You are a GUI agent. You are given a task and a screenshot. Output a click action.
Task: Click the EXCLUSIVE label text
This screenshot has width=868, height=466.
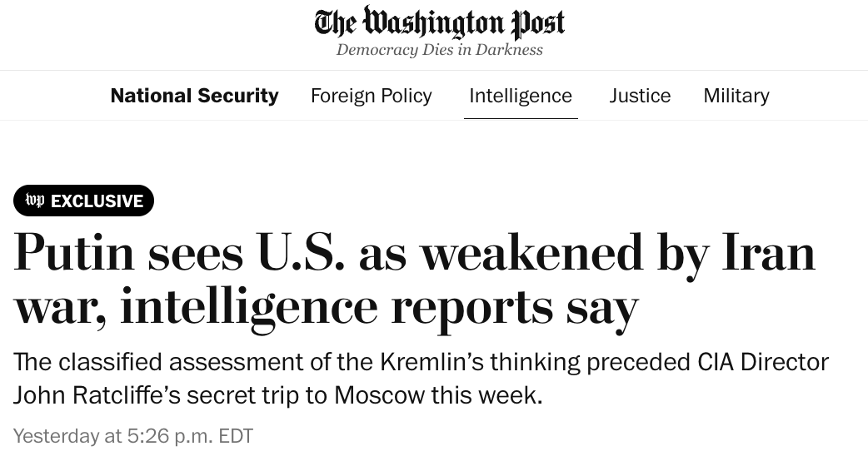click(97, 201)
